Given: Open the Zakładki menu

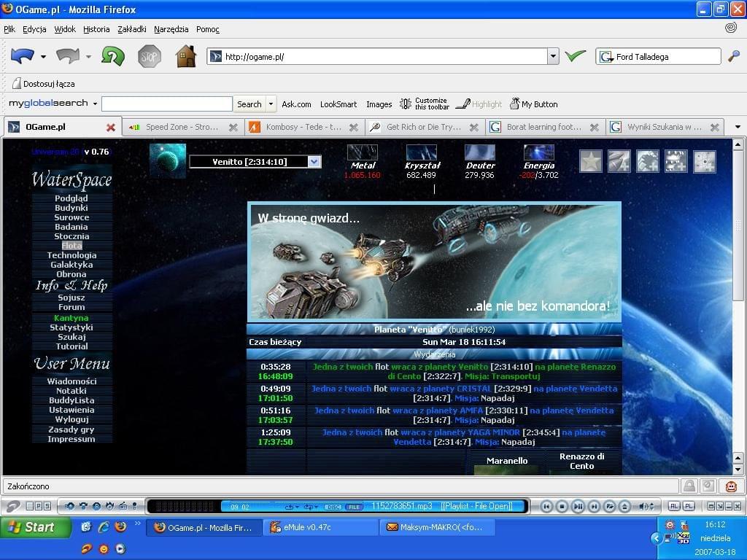Looking at the screenshot, I should [132, 29].
